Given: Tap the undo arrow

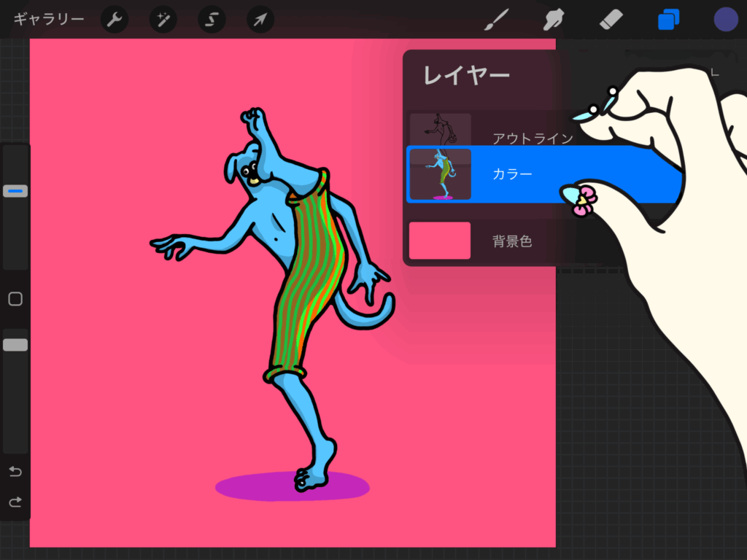Looking at the screenshot, I should click(x=15, y=472).
